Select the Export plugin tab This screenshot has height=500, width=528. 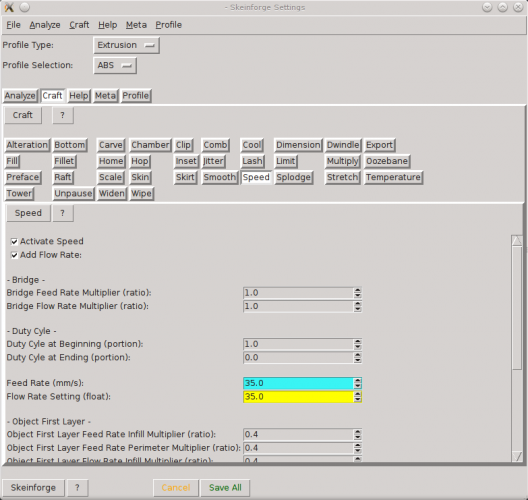[x=380, y=145]
